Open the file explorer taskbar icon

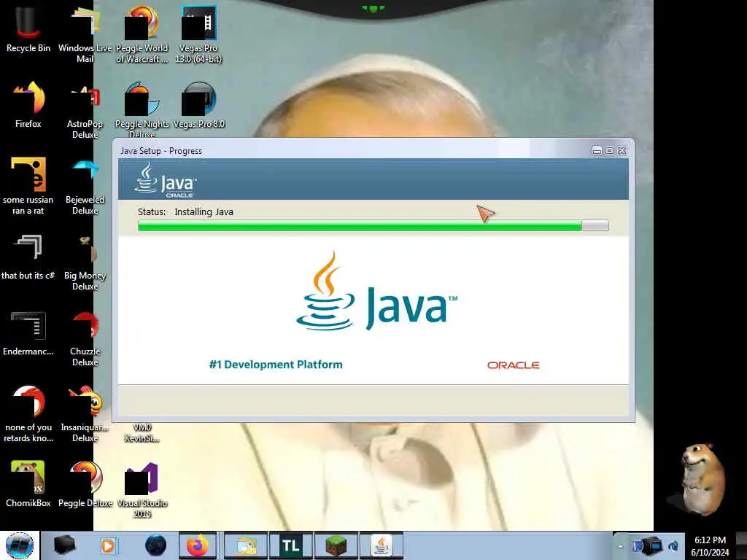[245, 545]
